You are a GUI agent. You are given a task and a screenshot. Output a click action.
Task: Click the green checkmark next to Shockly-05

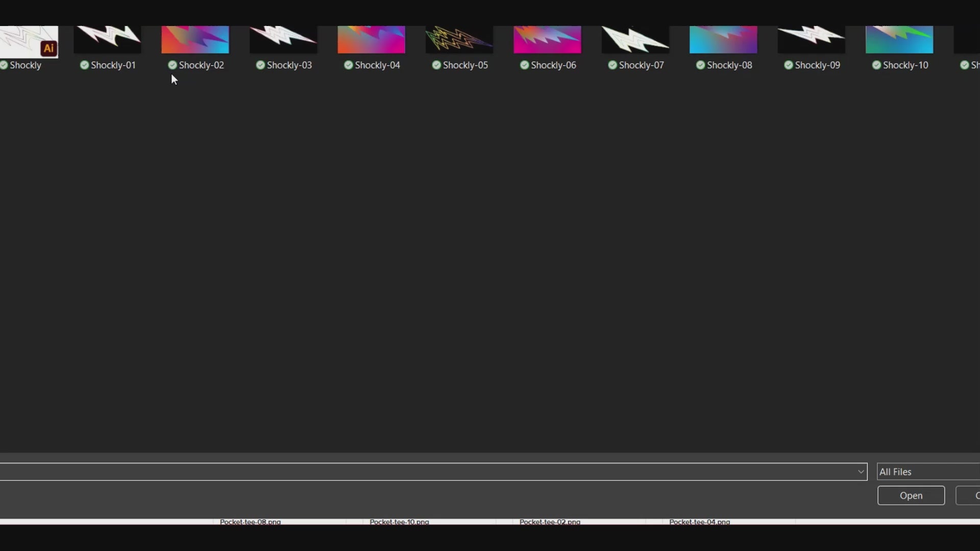436,65
